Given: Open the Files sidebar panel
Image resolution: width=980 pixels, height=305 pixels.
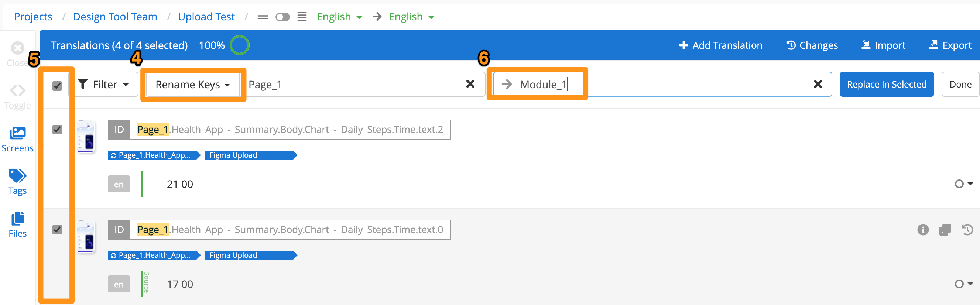Looking at the screenshot, I should (x=17, y=225).
